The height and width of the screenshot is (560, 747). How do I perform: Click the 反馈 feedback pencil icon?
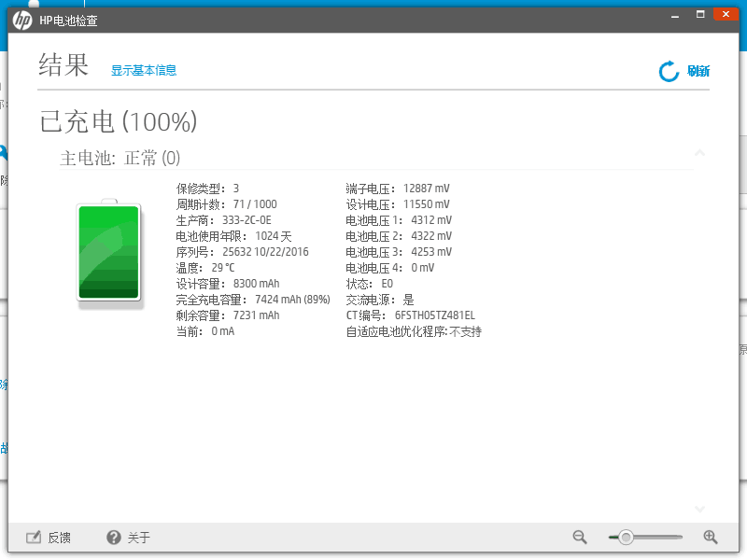[34, 538]
